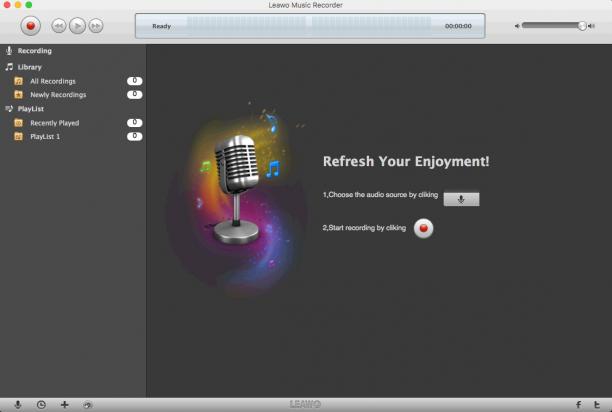The image size is (612, 412).
Task: Skip to the previous track
Action: [59, 26]
